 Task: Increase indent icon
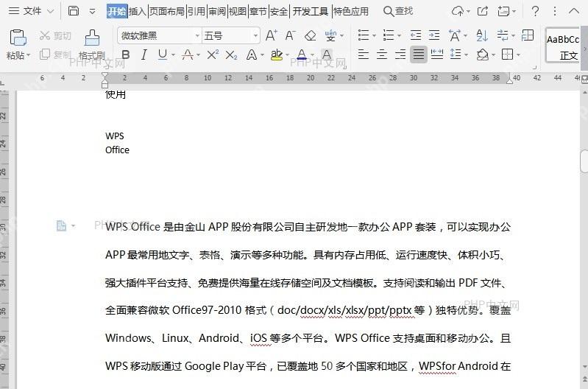(434, 35)
